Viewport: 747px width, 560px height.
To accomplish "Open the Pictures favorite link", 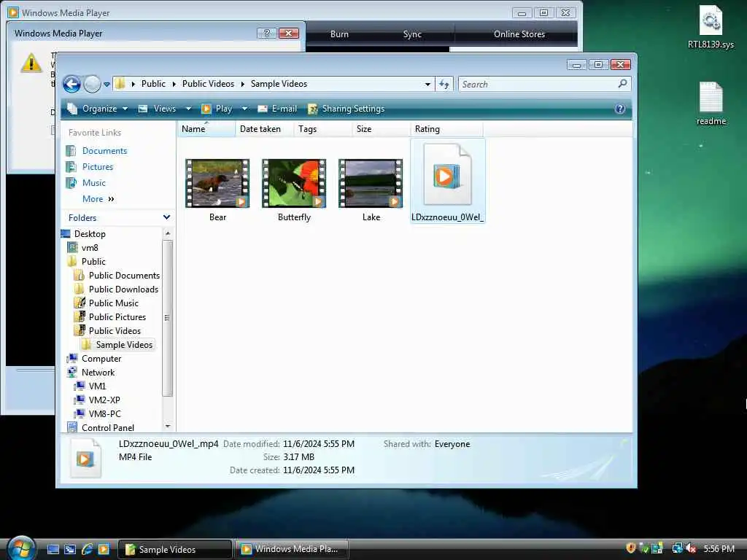I will tap(98, 167).
